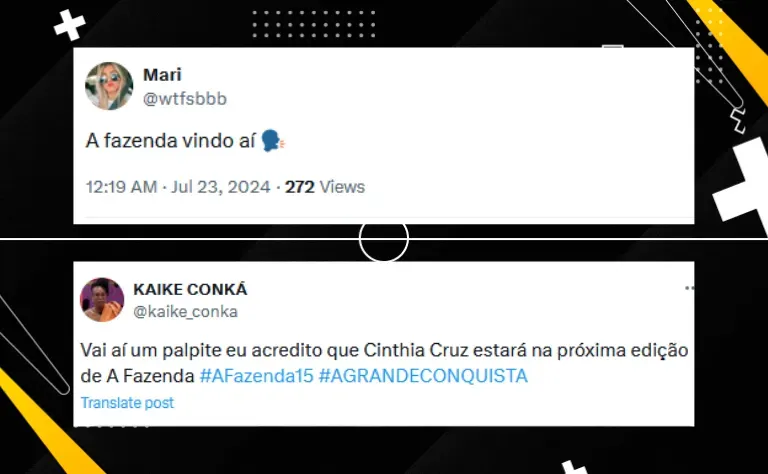Screen dimensions: 768x474
Task: Open the #AGRANDECONQUISTA hashtag
Action: [x=423, y=376]
